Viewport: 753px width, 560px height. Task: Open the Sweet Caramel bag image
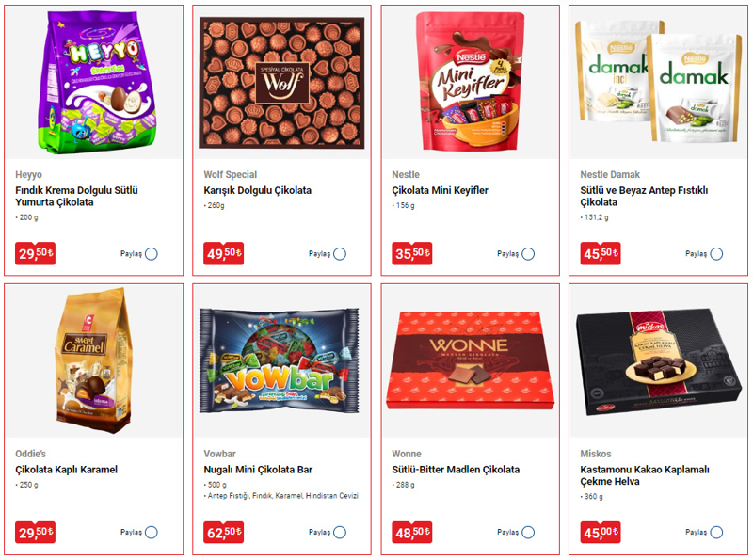pos(93,360)
